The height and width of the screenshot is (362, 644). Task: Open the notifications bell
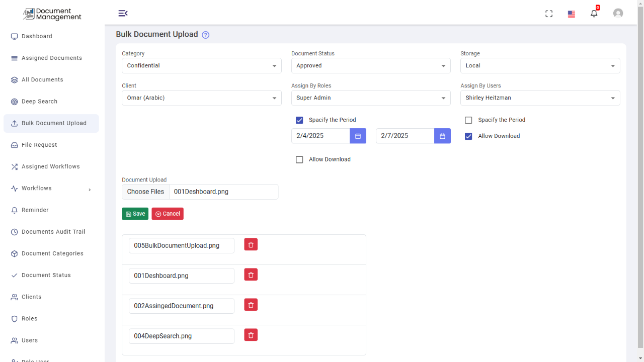pos(594,13)
